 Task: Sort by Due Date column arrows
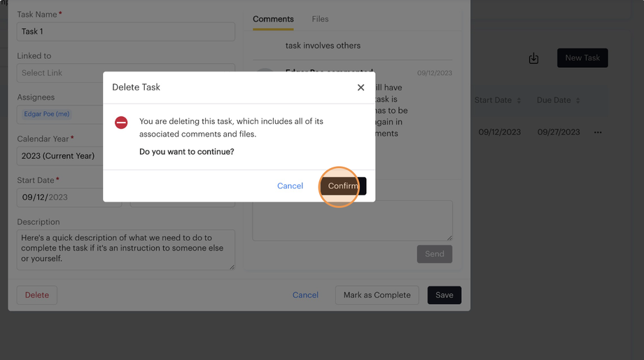[577, 100]
